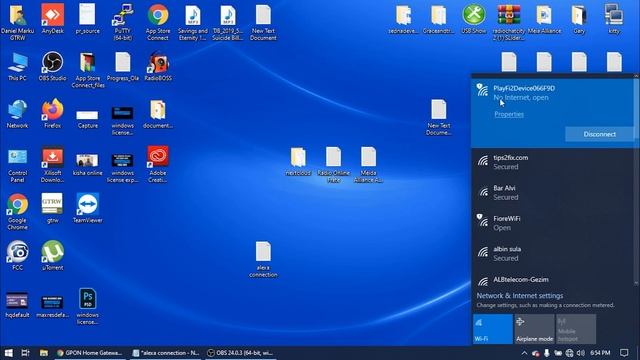640x360 pixels.
Task: Select the Bar Alvi Wi-Fi network
Action: pyautogui.click(x=553, y=193)
